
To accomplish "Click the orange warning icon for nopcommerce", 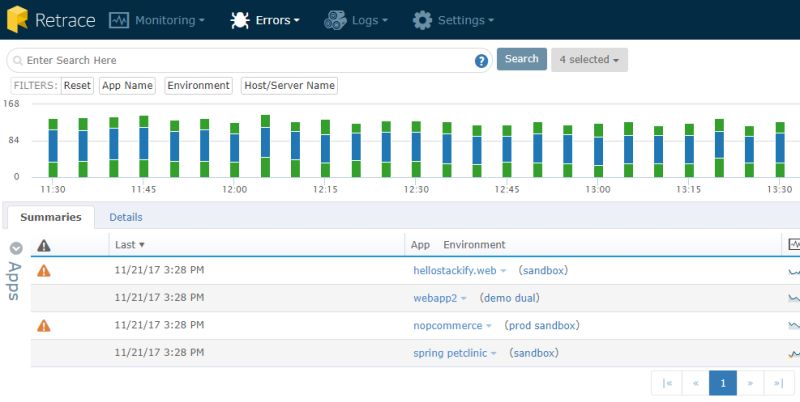I will (44, 325).
